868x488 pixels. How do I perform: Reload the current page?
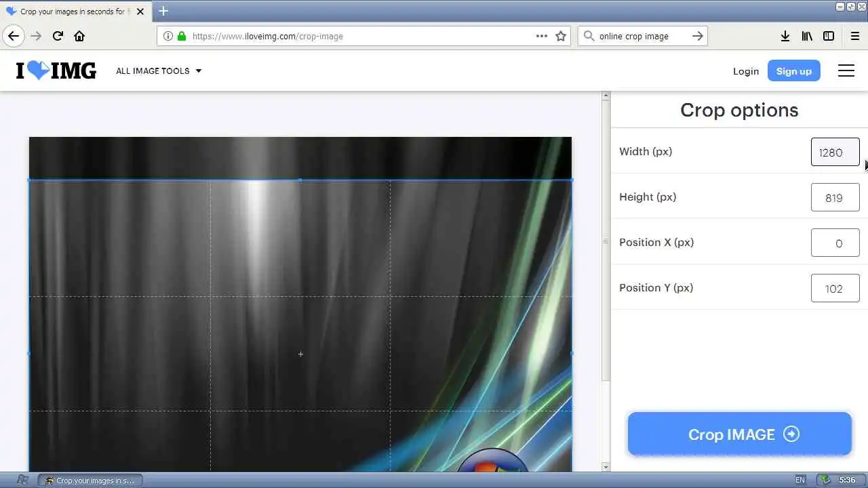58,36
